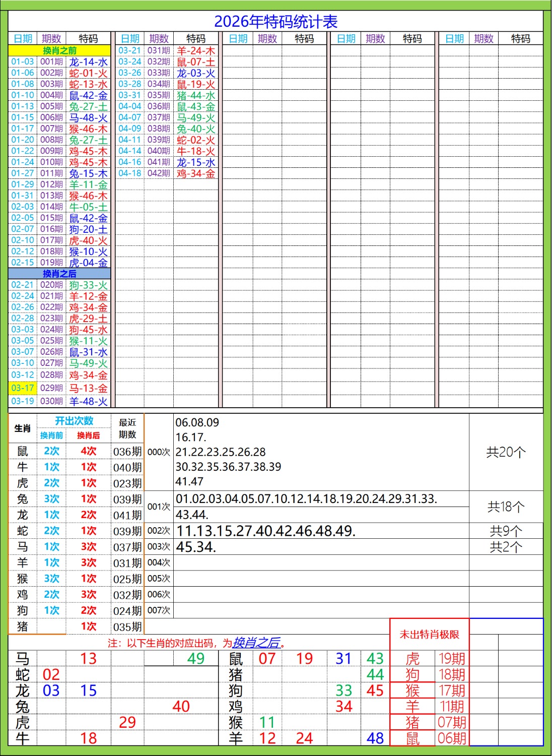This screenshot has width=552, height=756.
Task: Click the 45.34. numbers in the 003次 row
Action: pos(196,547)
